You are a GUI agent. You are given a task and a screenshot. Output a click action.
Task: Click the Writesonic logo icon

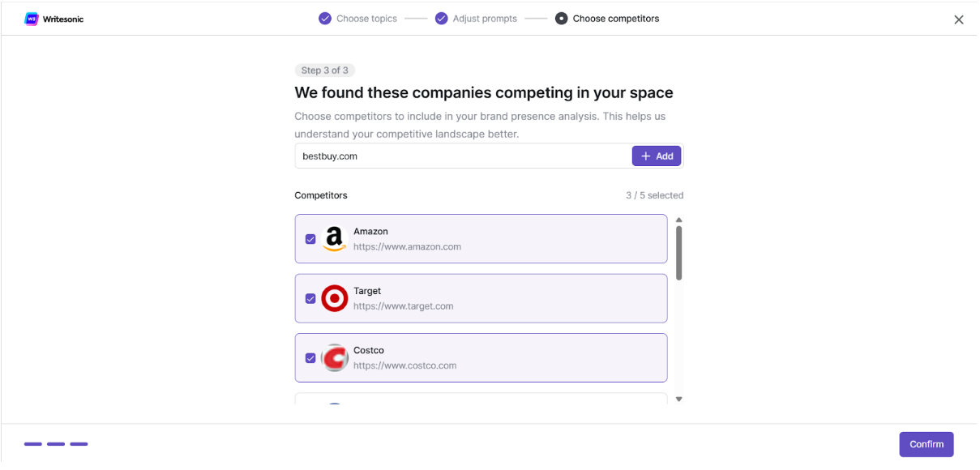(32, 19)
